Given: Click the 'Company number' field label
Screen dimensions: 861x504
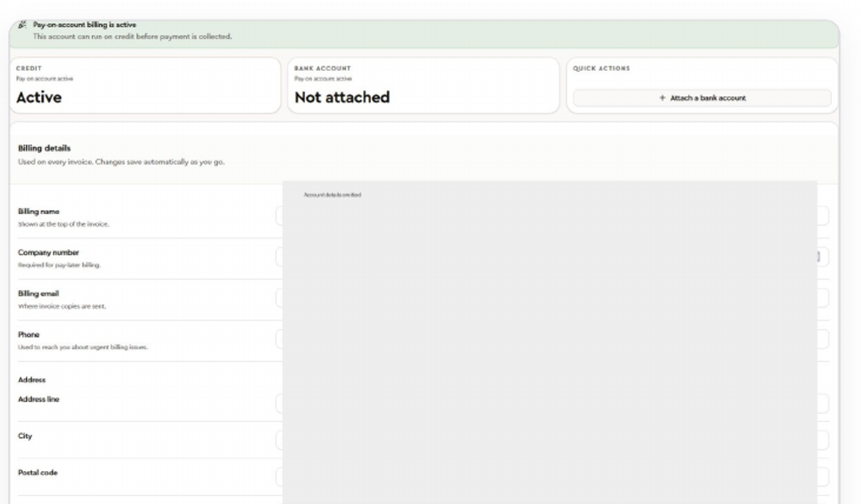Looking at the screenshot, I should pos(48,252).
